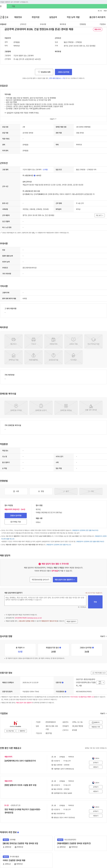This screenshot has width=107, height=868.
Task: Expand job description with 더보기
Action: click(x=53, y=119)
